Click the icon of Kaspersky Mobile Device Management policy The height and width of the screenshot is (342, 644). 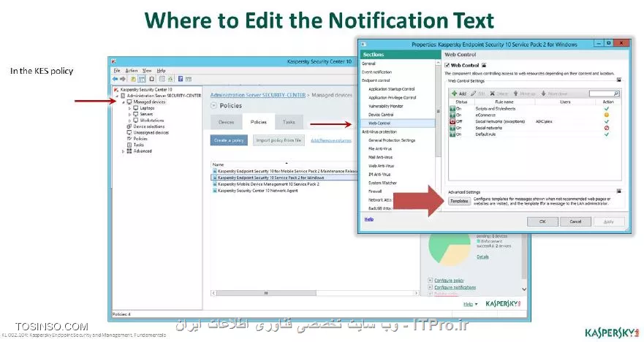tap(214, 184)
